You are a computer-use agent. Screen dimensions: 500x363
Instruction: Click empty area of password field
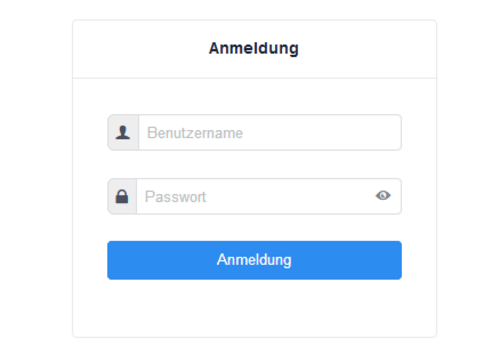287,196
